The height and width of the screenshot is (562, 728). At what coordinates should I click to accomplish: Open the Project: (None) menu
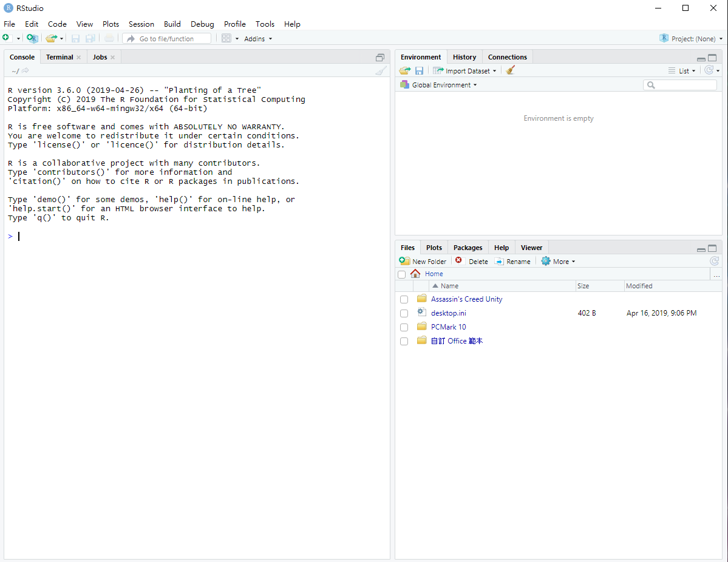pyautogui.click(x=691, y=38)
